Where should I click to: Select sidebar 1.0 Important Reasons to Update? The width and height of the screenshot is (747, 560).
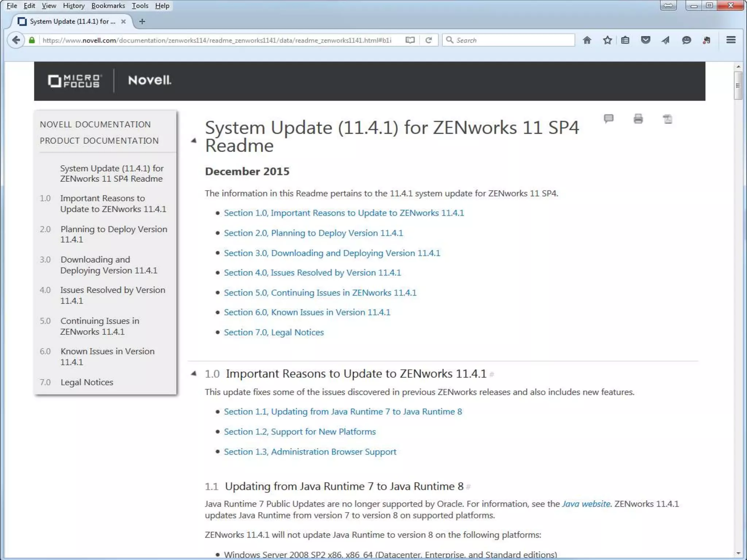click(113, 204)
